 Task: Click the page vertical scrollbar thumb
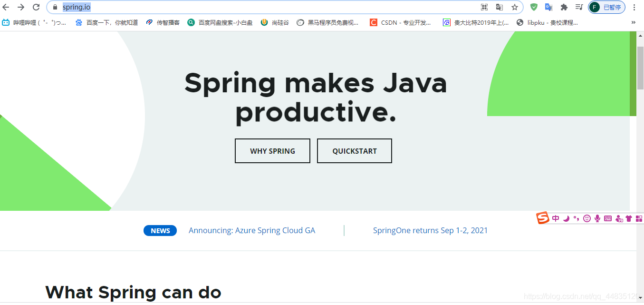(640, 68)
